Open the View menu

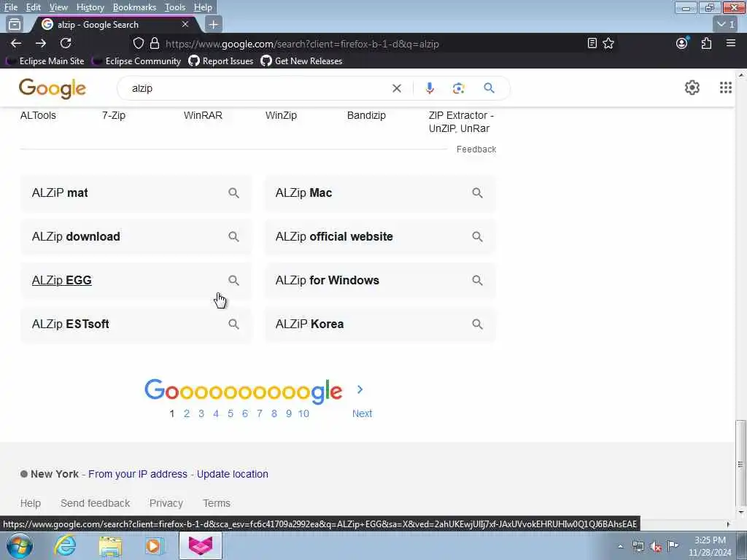[58, 7]
